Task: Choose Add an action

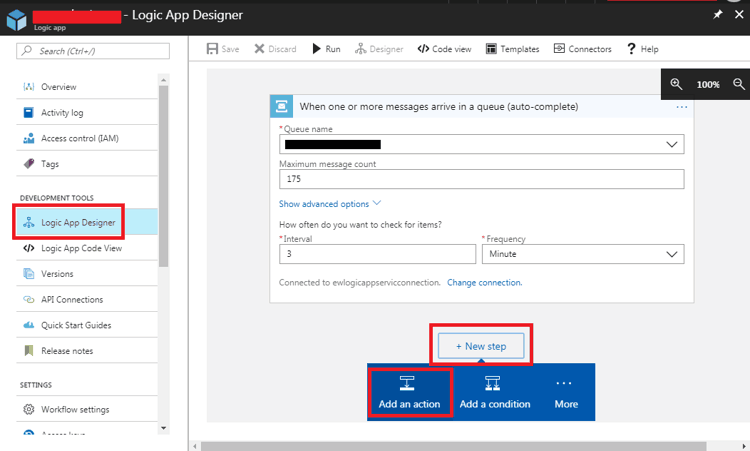Action: coord(409,392)
